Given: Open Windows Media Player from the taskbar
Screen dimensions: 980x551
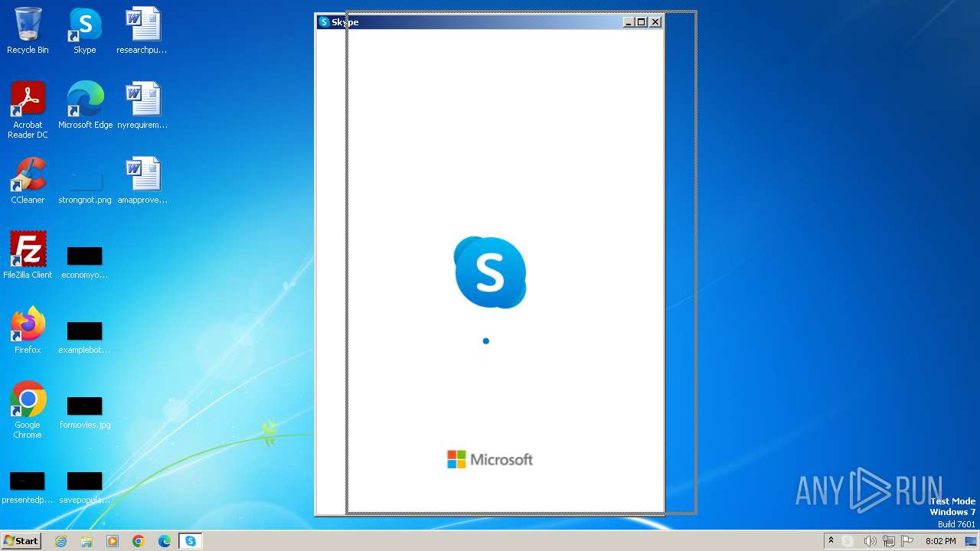Looking at the screenshot, I should (x=113, y=541).
